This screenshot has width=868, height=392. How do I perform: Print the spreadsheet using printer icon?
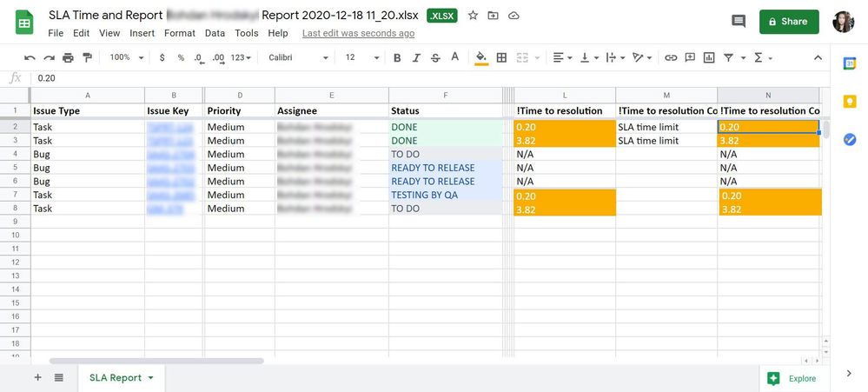[68, 57]
